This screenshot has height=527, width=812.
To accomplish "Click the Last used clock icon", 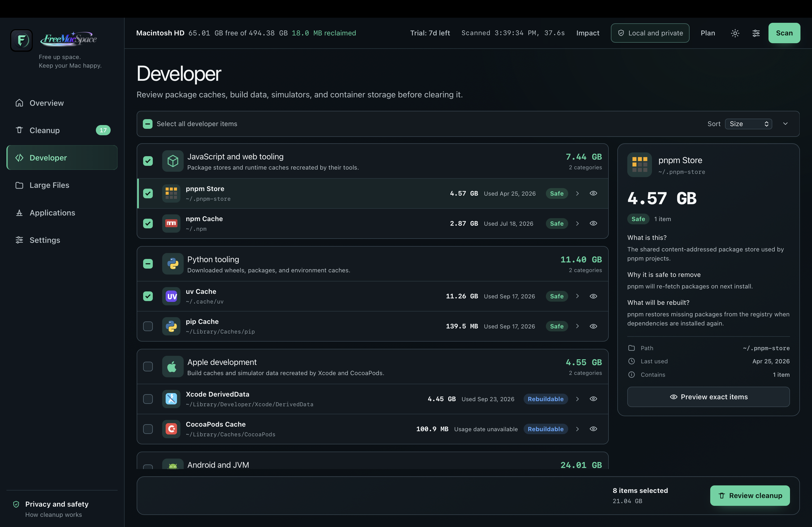I will pyautogui.click(x=632, y=361).
